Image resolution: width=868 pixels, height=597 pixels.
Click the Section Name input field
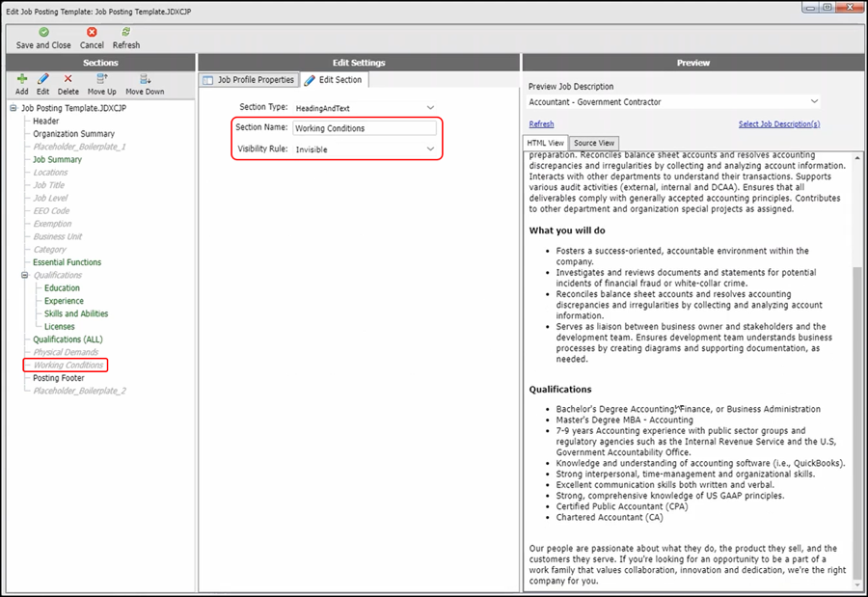coord(364,128)
